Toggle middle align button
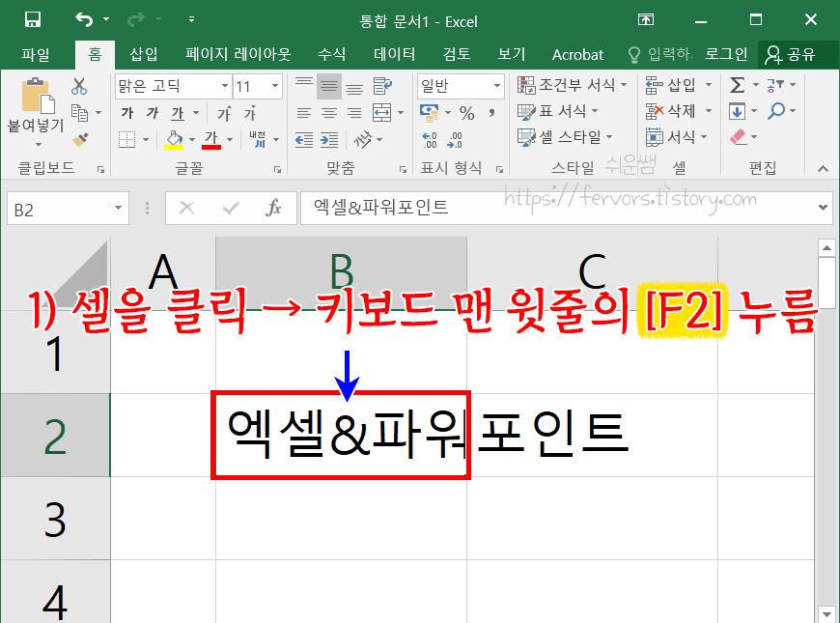This screenshot has height=623, width=840. point(329,86)
